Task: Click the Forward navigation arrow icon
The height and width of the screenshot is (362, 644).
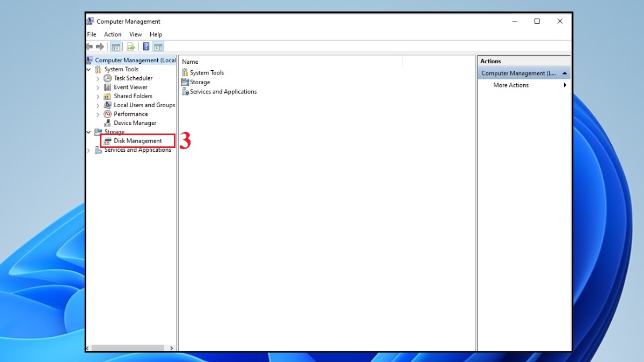Action: (x=101, y=46)
